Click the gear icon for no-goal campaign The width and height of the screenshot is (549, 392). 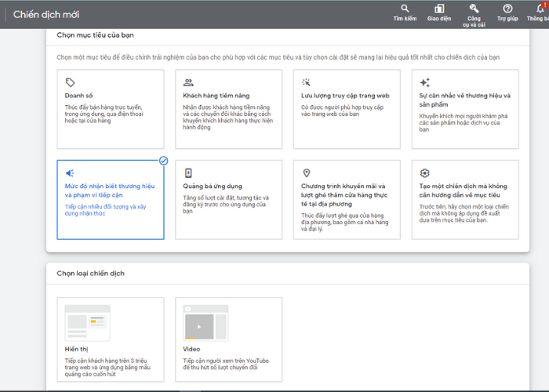[424, 173]
